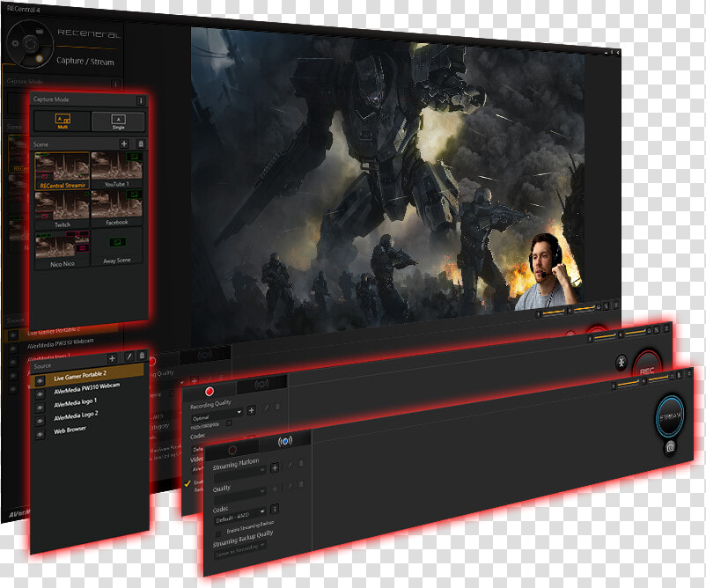Toggle small checkbox beside 1920x1080 resolution

click(229, 423)
